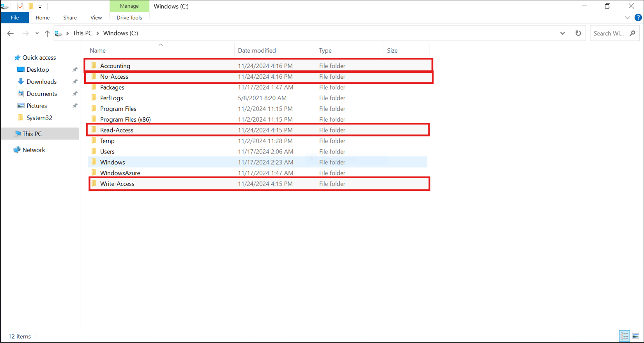Switch to the View ribbon tab
The height and width of the screenshot is (343, 644).
96,18
